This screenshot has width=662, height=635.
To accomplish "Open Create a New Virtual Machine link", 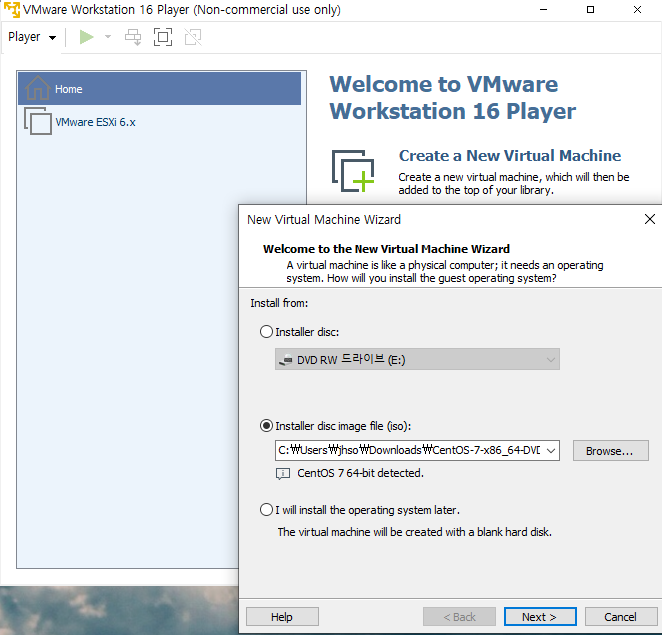I will [x=510, y=156].
